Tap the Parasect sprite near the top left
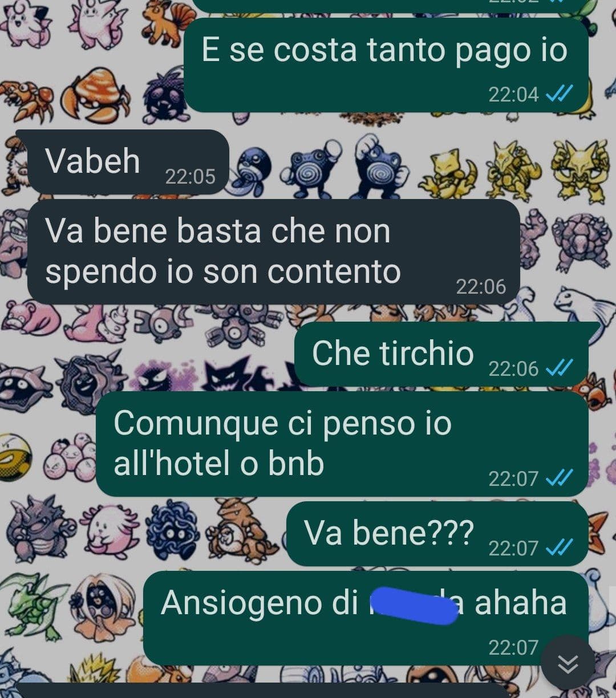Screen dimensions: 616x698 (96, 94)
